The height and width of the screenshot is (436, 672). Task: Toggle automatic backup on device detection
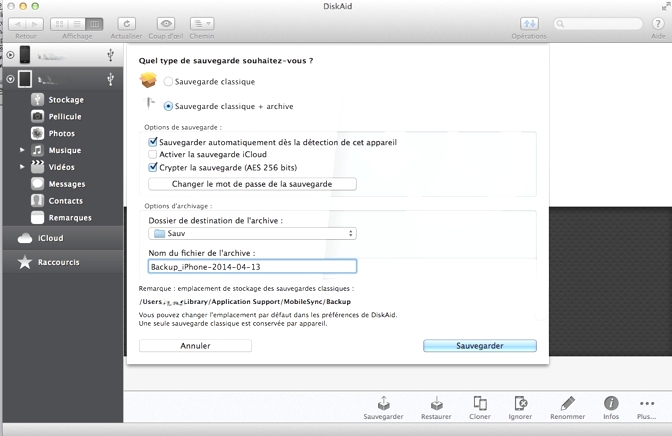152,143
